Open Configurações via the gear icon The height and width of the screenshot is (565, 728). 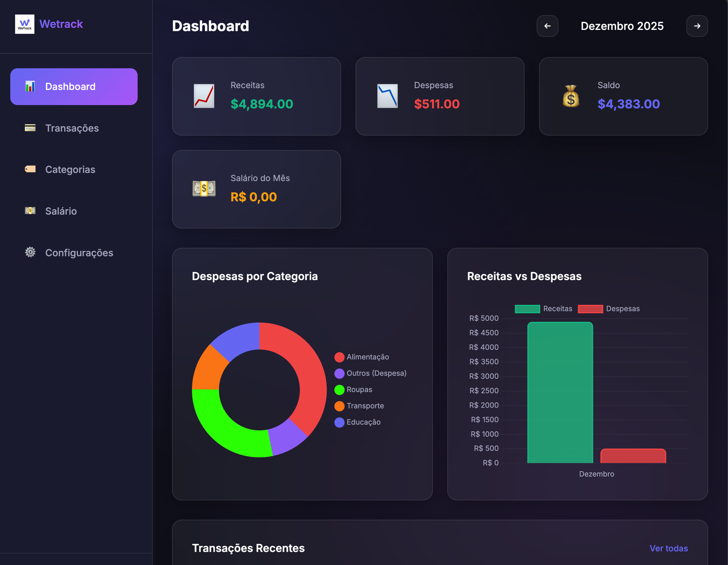point(30,252)
